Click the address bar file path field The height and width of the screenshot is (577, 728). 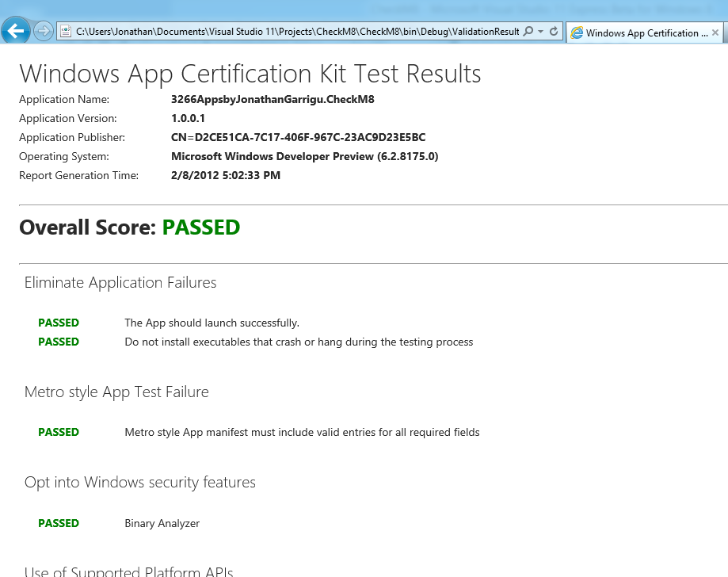pos(297,32)
